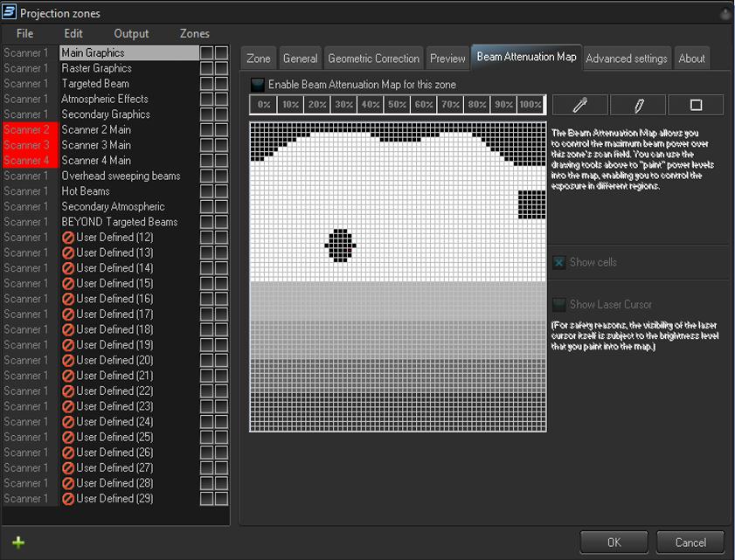Click the Cancel button
The image size is (735, 560).
click(690, 543)
